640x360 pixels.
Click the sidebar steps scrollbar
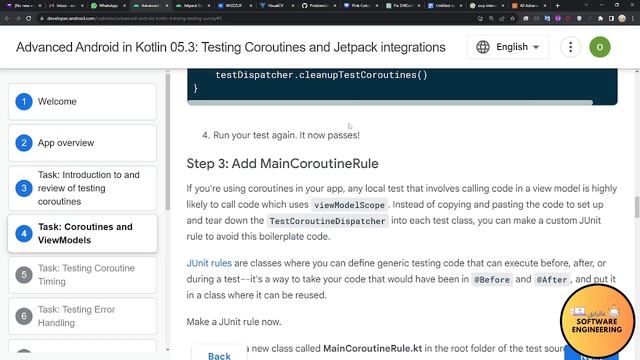pyautogui.click(x=167, y=141)
